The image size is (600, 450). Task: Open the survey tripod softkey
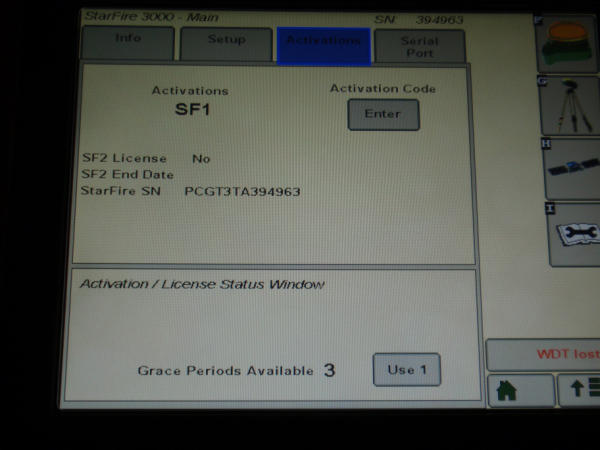tap(570, 106)
